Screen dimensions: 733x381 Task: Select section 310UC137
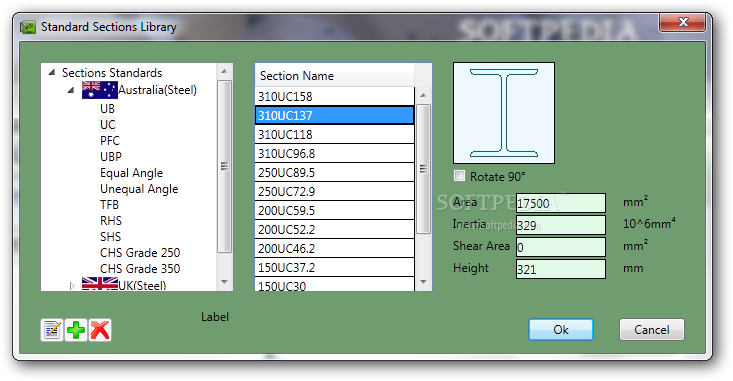(x=335, y=115)
